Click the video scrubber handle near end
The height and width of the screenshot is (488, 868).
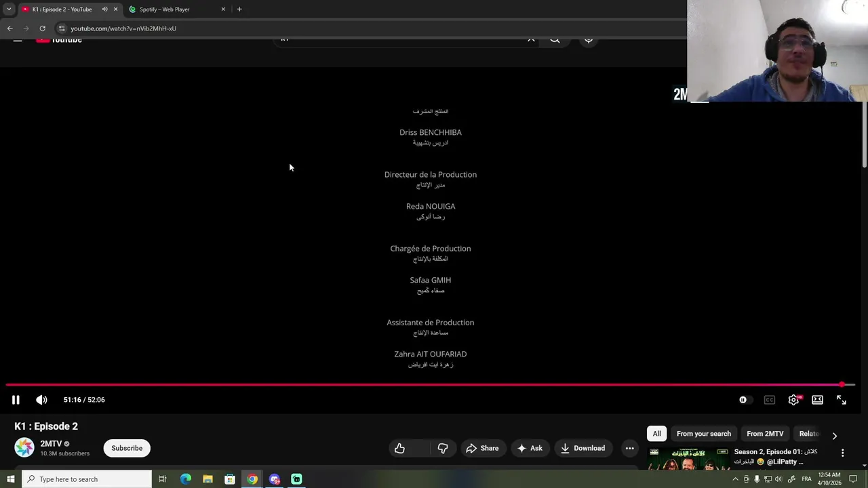coord(842,384)
